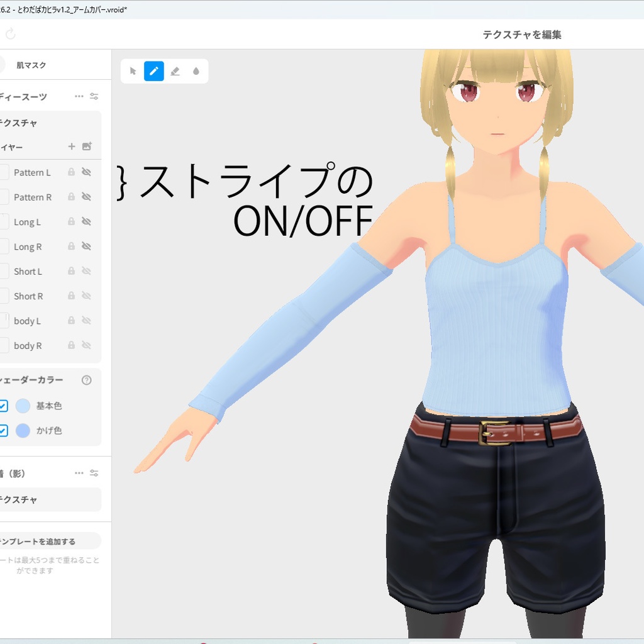Screen dimensions: 644x644
Task: Open the ... options for 靴（影）
Action: pyautogui.click(x=79, y=473)
